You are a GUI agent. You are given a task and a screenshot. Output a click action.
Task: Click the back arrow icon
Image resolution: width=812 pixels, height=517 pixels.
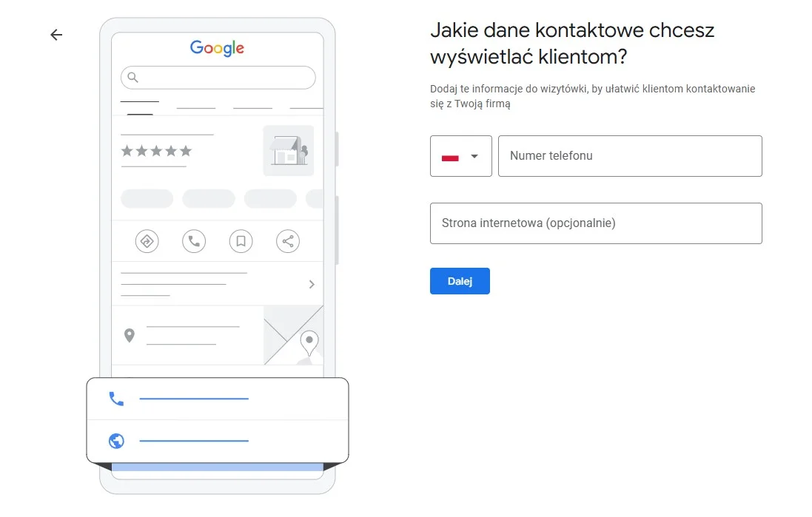pos(56,35)
